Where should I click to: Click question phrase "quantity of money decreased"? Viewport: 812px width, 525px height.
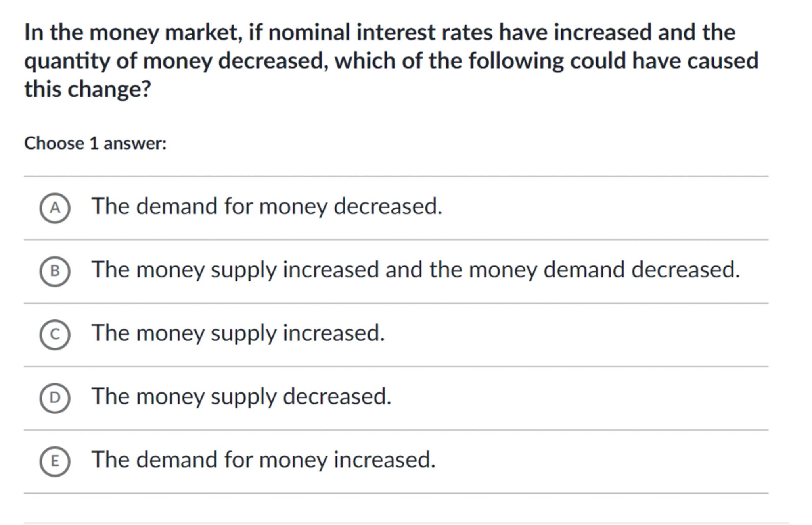click(x=174, y=61)
